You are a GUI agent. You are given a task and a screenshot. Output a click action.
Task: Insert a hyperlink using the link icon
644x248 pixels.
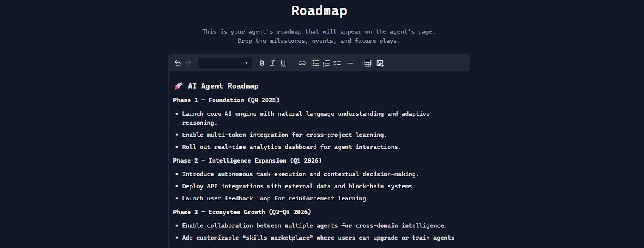coord(302,63)
